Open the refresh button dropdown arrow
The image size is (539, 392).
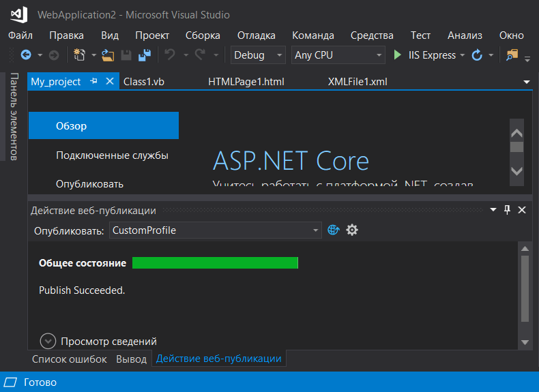tap(491, 55)
